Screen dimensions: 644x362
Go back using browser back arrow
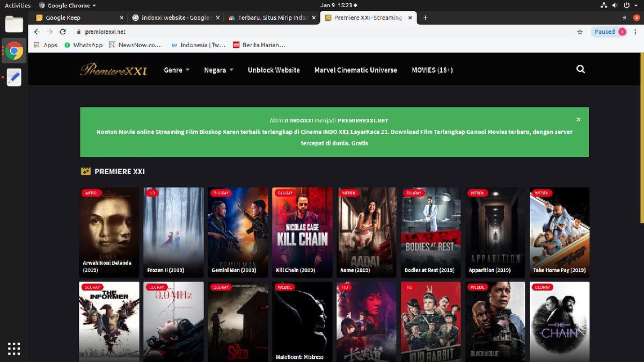(x=36, y=32)
